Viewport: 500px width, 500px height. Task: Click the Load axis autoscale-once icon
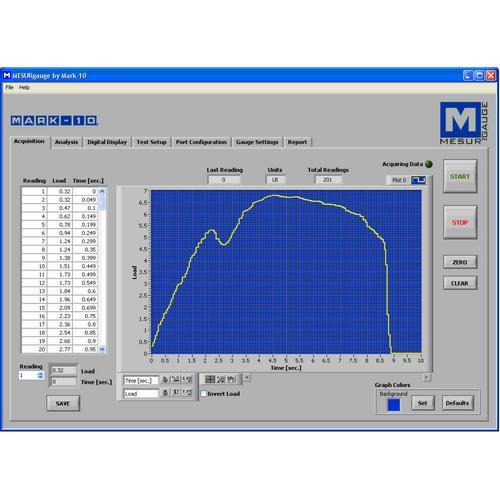coord(176,393)
